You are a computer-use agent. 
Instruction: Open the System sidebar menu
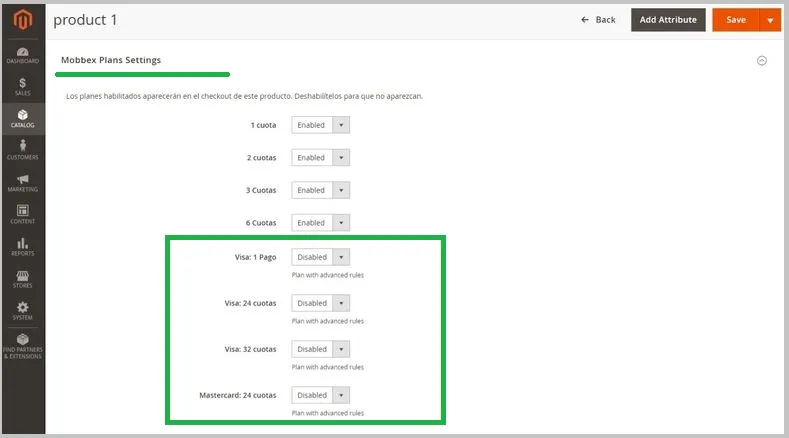pyautogui.click(x=23, y=311)
